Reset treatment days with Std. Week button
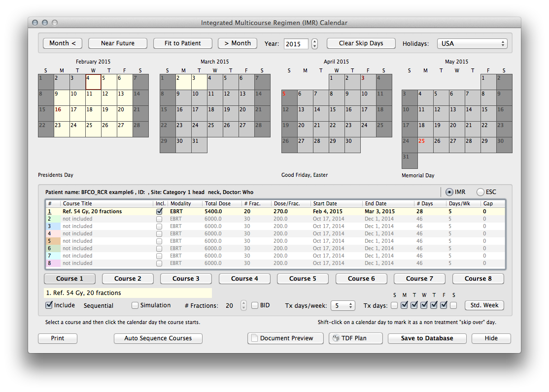The width and height of the screenshot is (549, 392). click(x=484, y=305)
